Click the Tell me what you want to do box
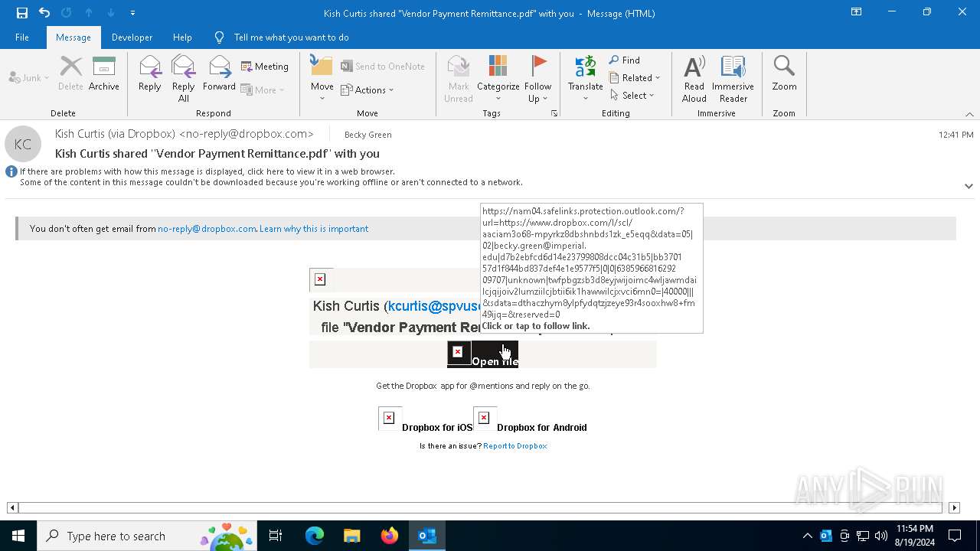Image resolution: width=980 pixels, height=551 pixels. point(291,37)
